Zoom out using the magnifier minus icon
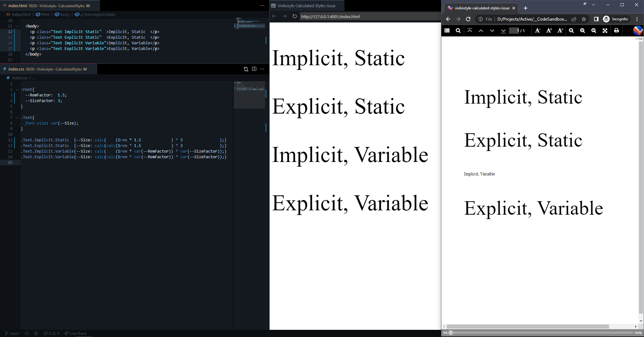The image size is (644, 337). [x=571, y=31]
